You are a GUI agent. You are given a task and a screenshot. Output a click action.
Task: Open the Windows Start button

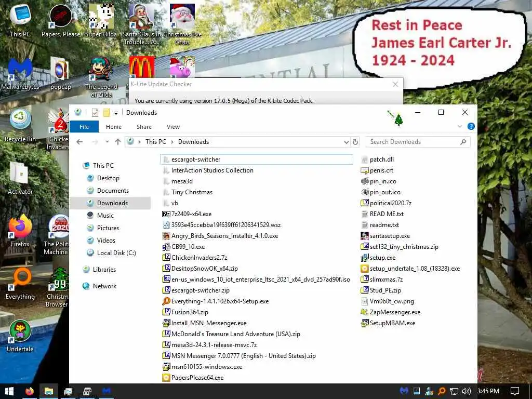click(9, 391)
